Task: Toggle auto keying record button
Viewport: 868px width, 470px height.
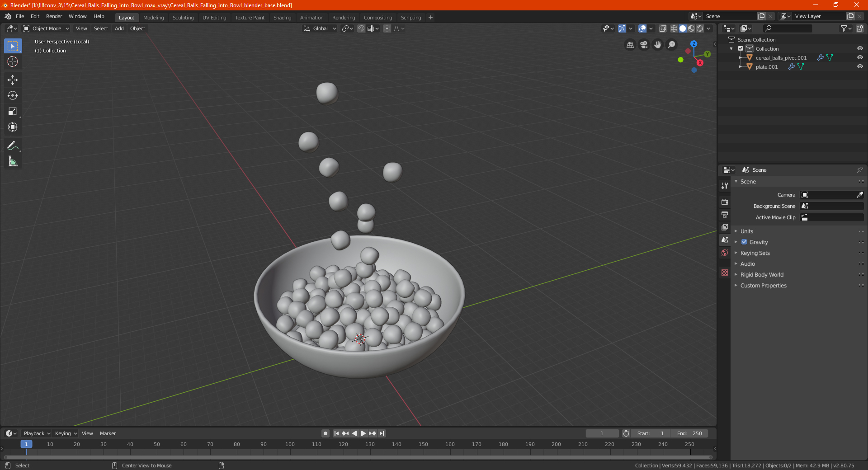Action: coord(325,433)
